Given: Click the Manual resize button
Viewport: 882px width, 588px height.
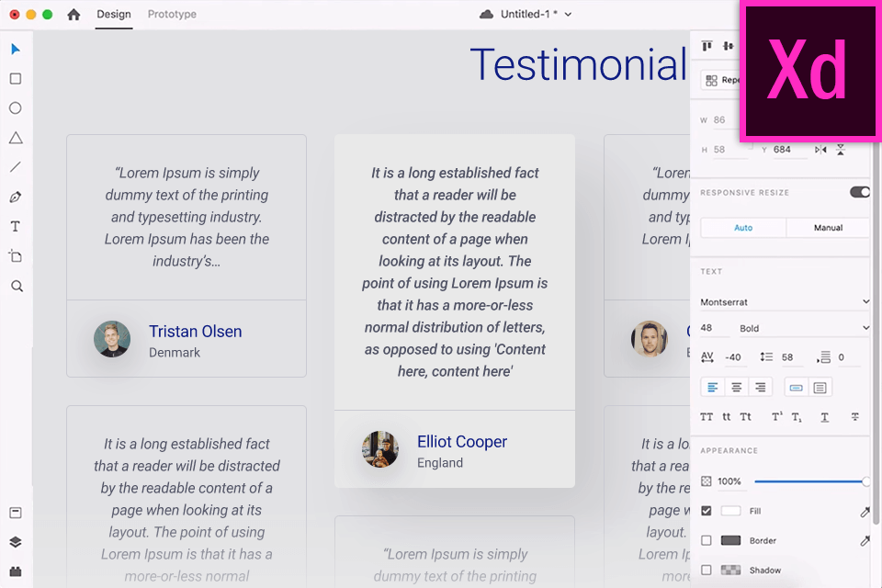Looking at the screenshot, I should pyautogui.click(x=828, y=228).
